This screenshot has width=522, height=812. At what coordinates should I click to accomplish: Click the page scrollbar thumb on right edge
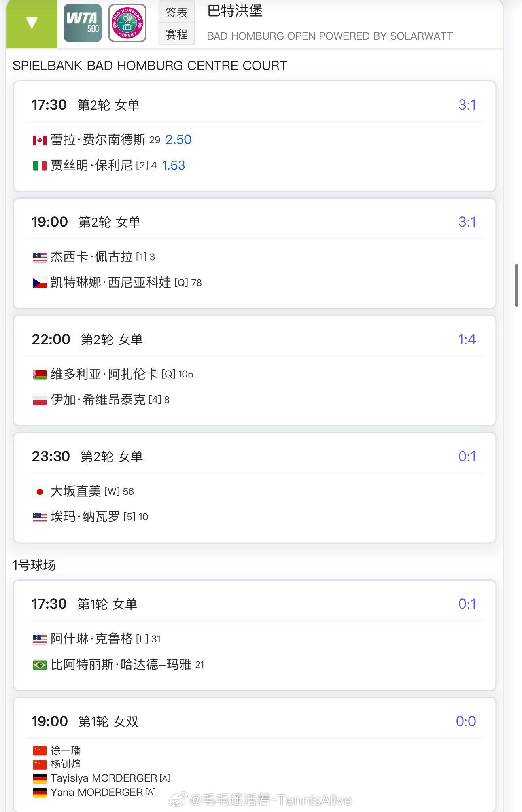516,285
